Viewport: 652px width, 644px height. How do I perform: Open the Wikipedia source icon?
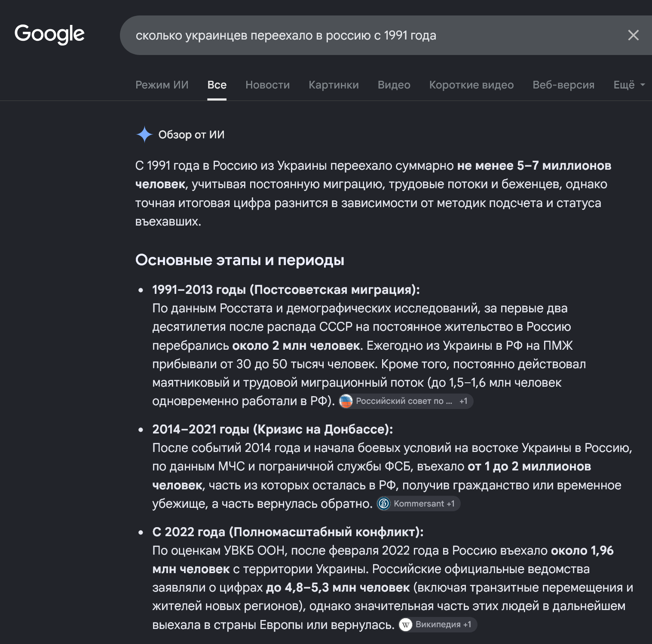tap(406, 624)
